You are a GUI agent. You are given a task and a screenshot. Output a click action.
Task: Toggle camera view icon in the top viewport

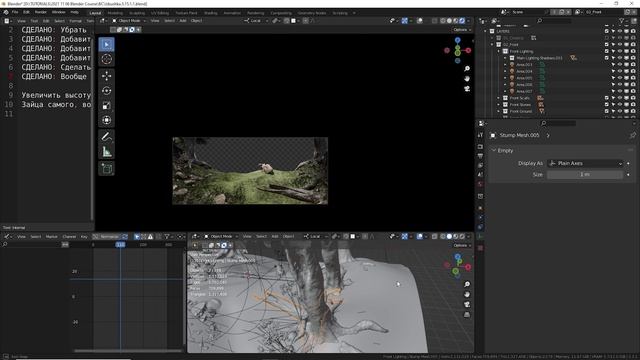[467, 89]
